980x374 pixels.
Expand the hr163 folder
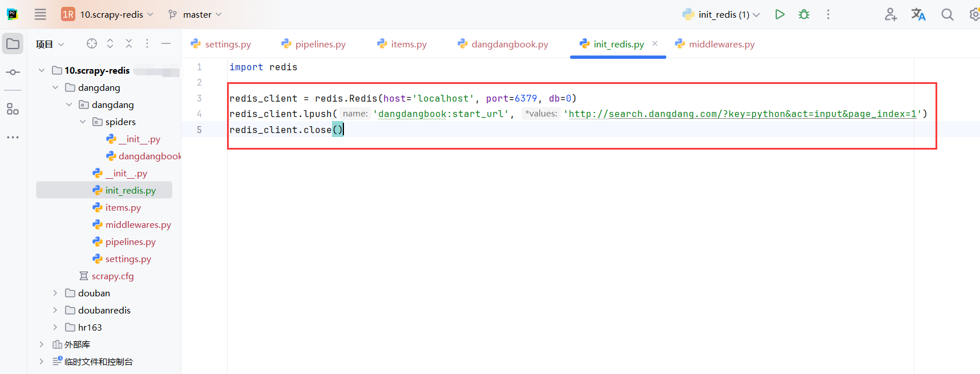point(55,327)
